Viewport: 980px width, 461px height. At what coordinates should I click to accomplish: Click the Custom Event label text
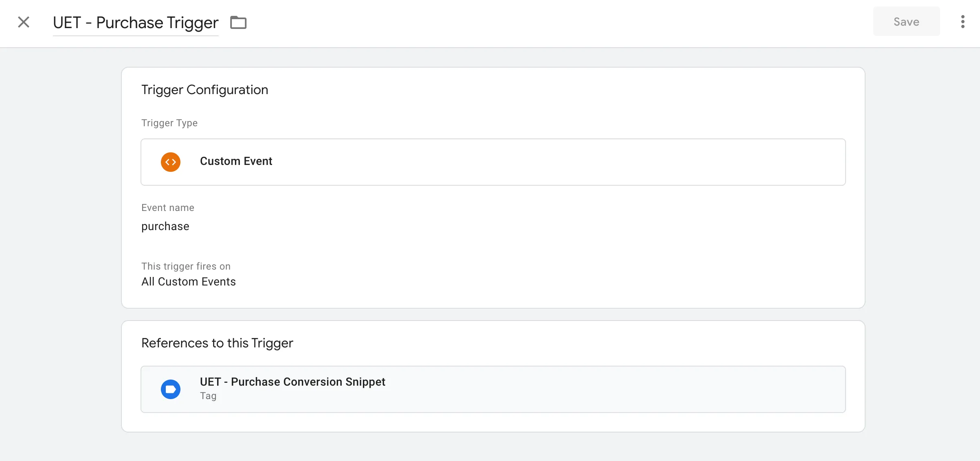[236, 161]
